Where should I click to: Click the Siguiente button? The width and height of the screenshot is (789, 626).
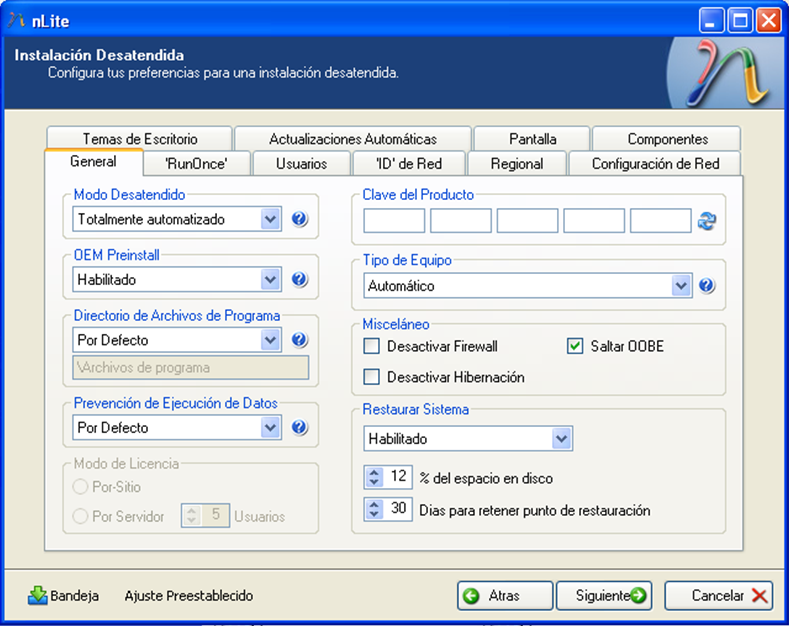pos(604,595)
